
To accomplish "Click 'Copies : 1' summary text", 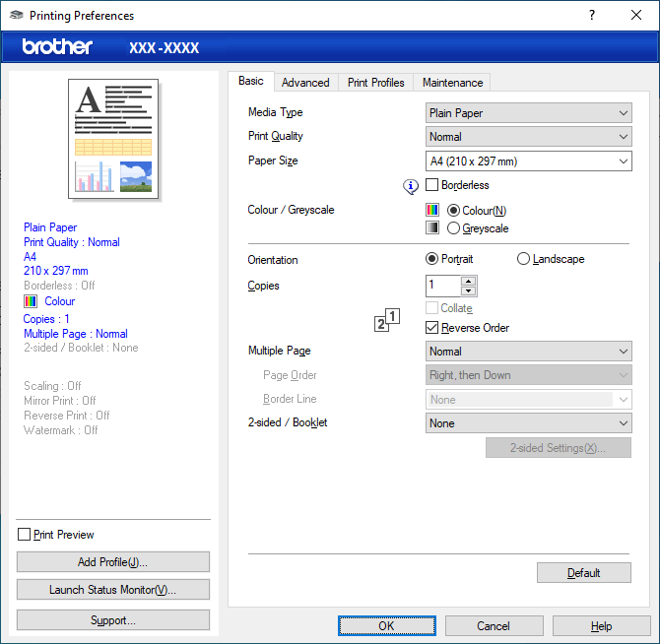I will 46,319.
